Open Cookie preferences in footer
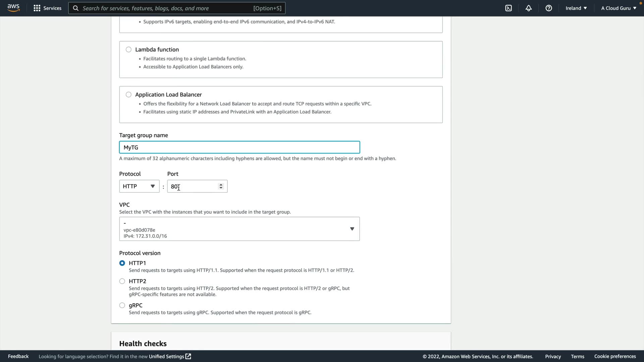 click(615, 356)
